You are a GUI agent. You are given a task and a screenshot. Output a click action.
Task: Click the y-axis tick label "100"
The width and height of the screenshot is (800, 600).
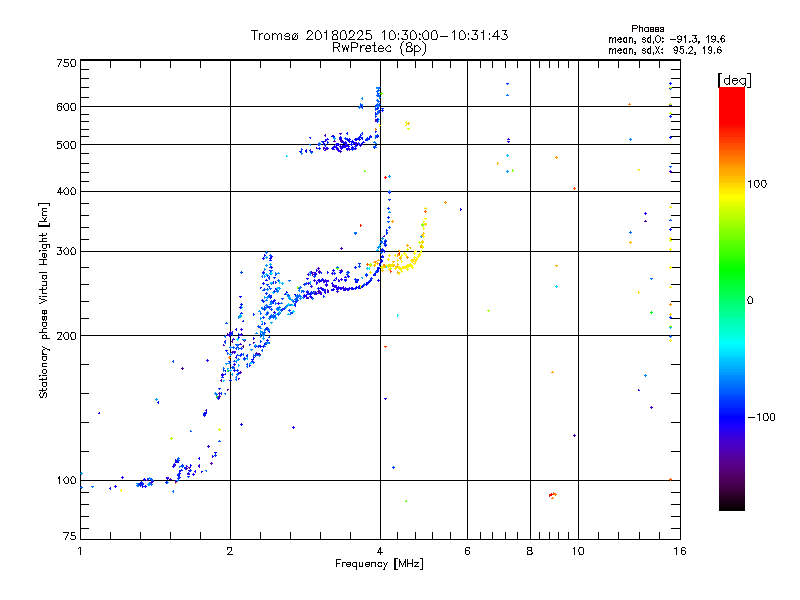pyautogui.click(x=66, y=481)
